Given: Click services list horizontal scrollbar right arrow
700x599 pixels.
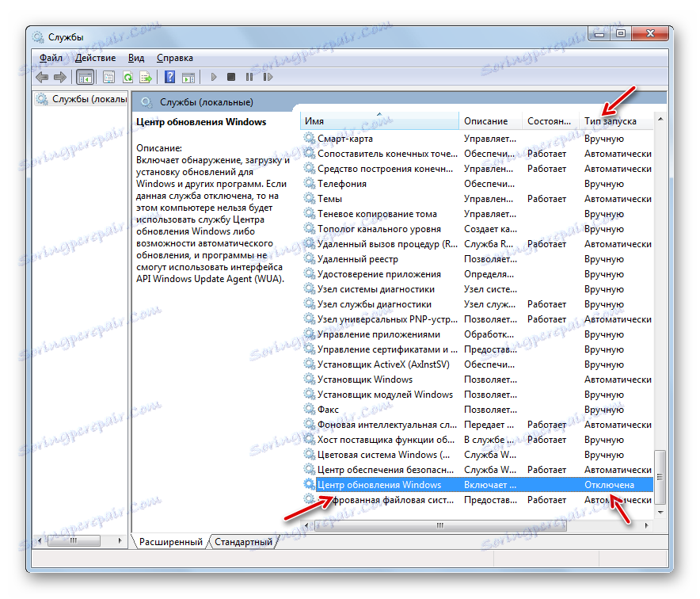Looking at the screenshot, I should 647,526.
